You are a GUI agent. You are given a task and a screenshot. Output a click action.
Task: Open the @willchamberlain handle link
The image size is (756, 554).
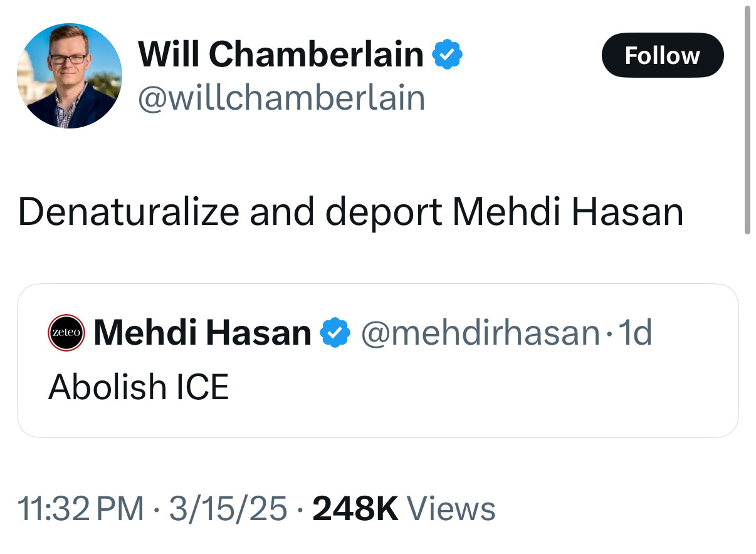281,98
